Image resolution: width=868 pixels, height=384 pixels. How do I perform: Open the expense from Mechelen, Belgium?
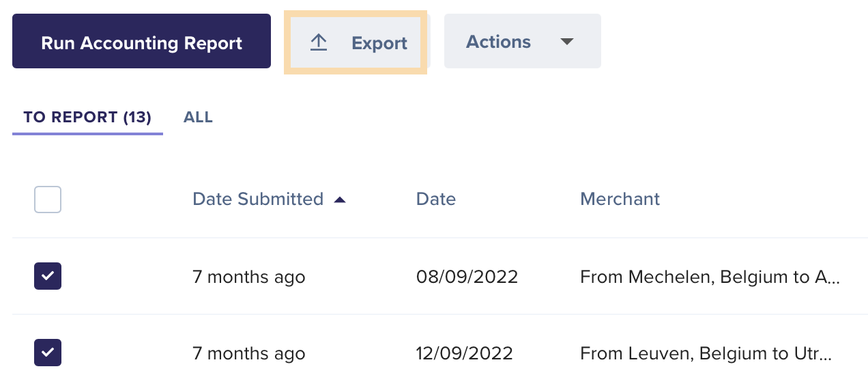(x=710, y=277)
